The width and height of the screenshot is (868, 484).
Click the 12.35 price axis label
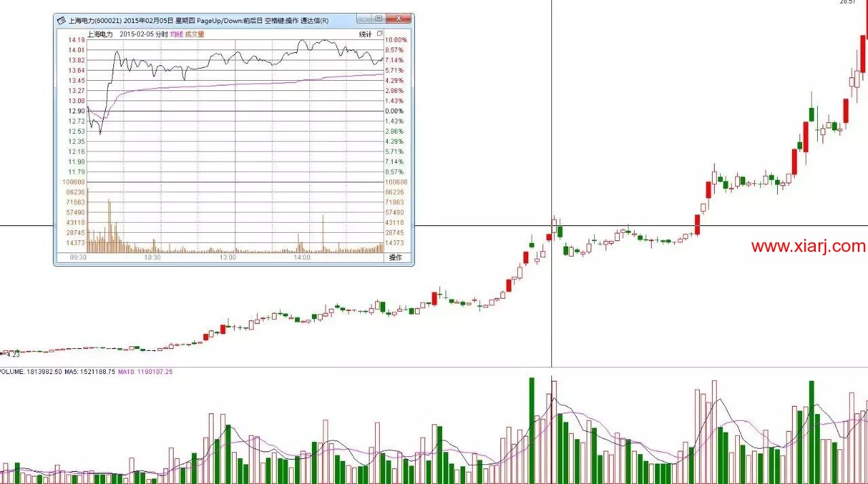pyautogui.click(x=76, y=142)
